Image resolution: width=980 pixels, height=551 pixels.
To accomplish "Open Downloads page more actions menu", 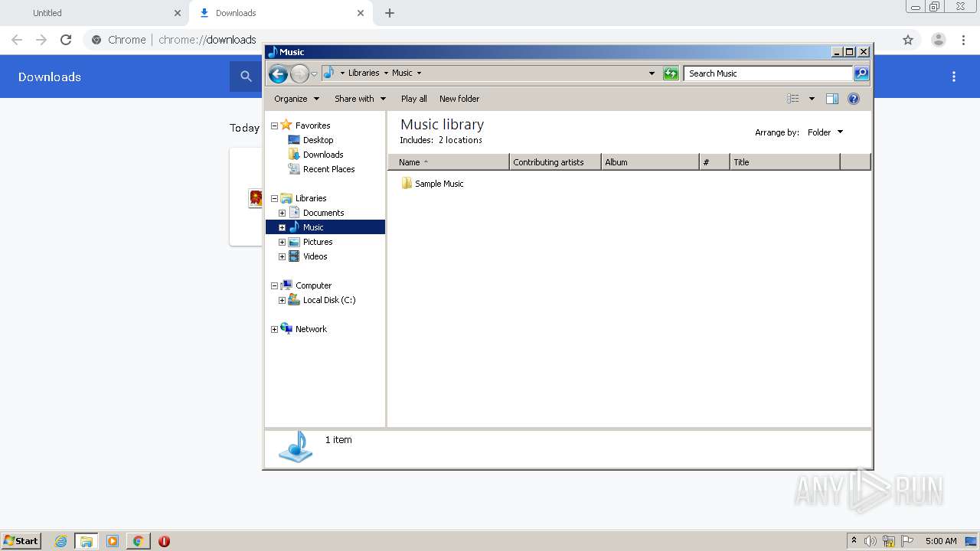I will 954,77.
